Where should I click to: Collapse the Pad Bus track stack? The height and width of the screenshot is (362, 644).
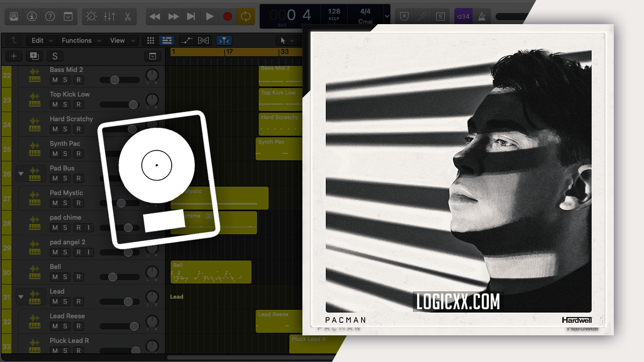(20, 174)
